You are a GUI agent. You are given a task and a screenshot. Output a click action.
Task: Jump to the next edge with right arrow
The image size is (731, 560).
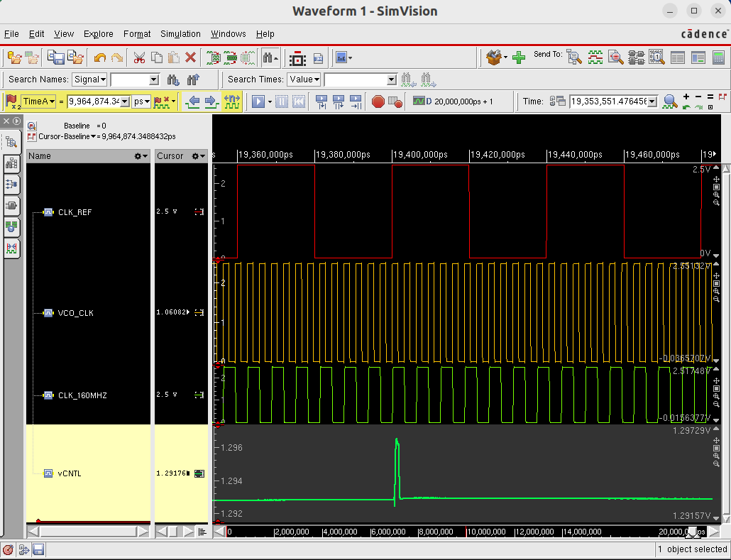[x=210, y=101]
